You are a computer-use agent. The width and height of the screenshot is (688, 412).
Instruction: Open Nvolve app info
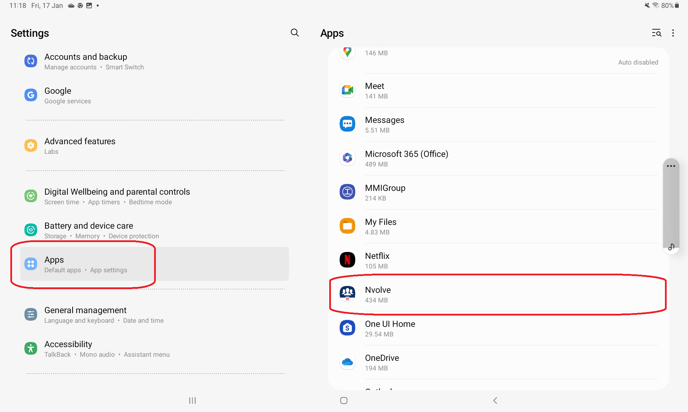tap(498, 294)
